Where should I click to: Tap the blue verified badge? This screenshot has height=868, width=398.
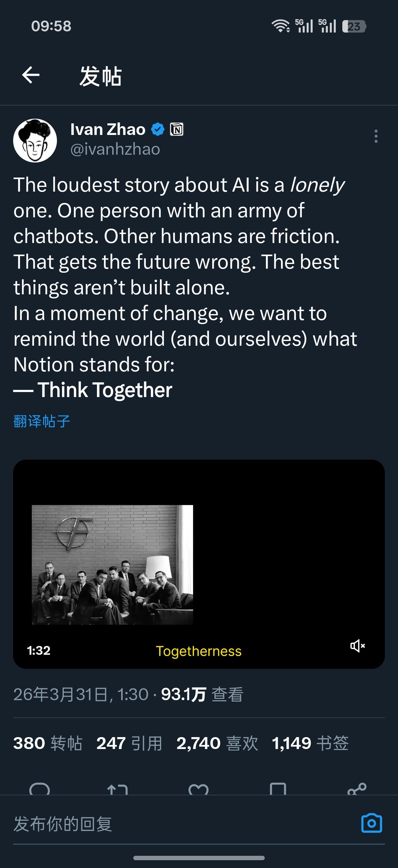pos(158,129)
